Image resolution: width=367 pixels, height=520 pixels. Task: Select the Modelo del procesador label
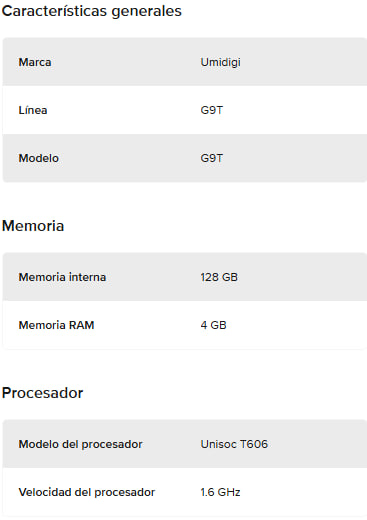click(80, 444)
